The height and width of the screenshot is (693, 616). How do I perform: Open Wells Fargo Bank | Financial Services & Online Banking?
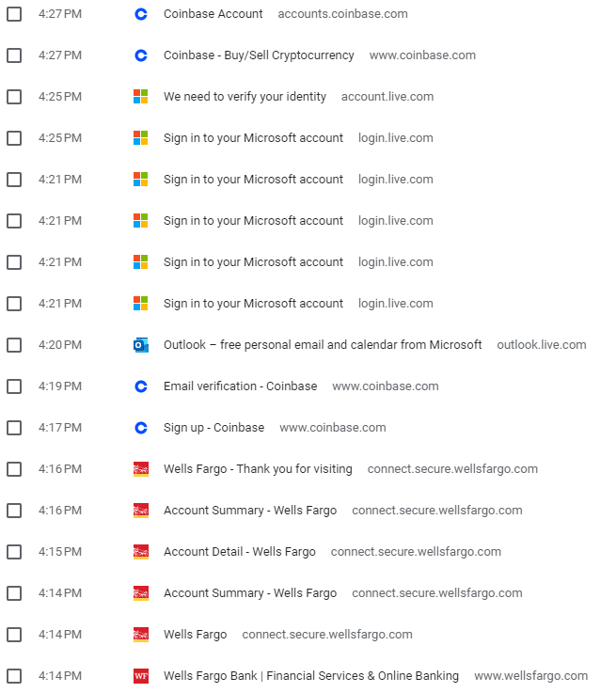coord(311,676)
